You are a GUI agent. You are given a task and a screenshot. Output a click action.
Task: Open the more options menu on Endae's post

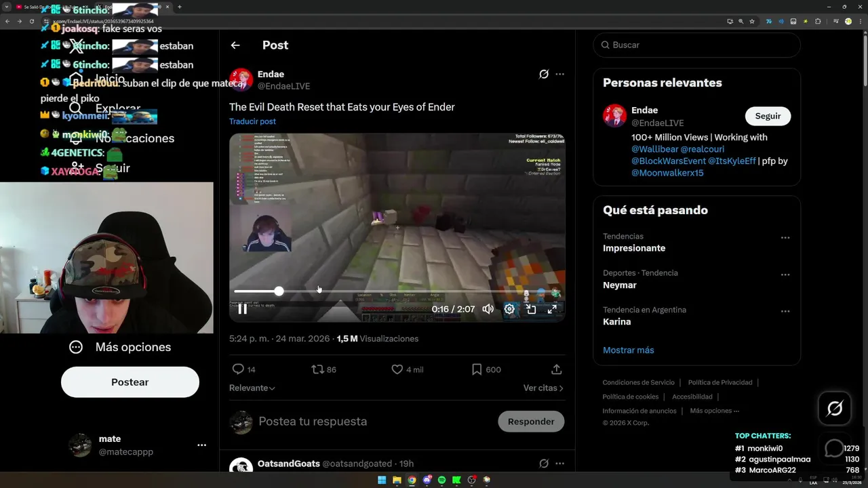[x=559, y=74]
